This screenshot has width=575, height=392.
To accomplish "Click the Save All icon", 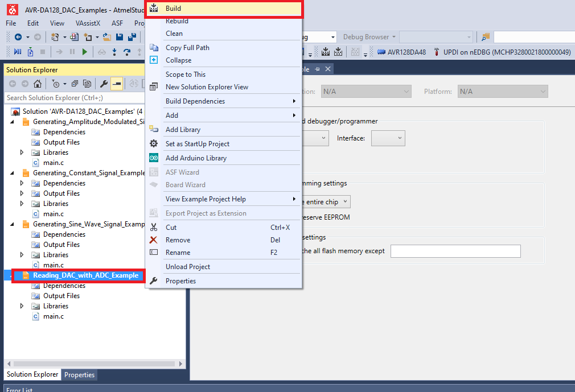I will (x=132, y=37).
